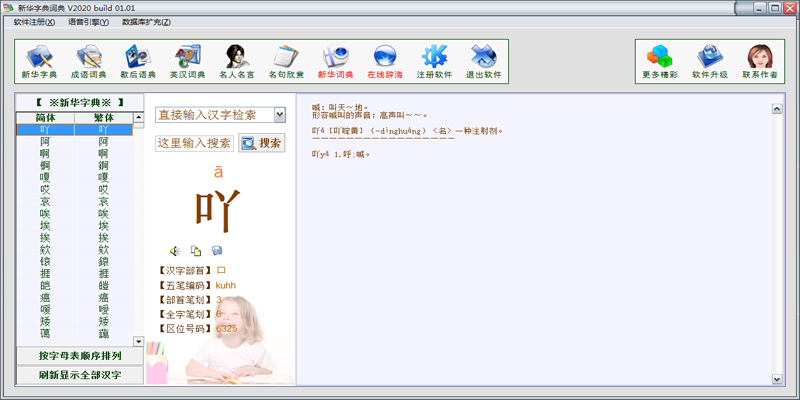
Task: Click the 在线辞海 globe icon
Action: point(385,61)
